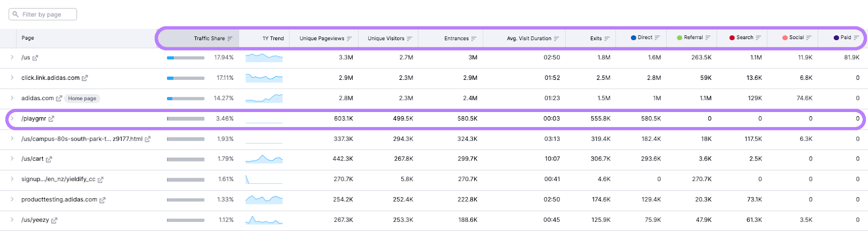Open the signup yieldify_cc page link

(59, 179)
